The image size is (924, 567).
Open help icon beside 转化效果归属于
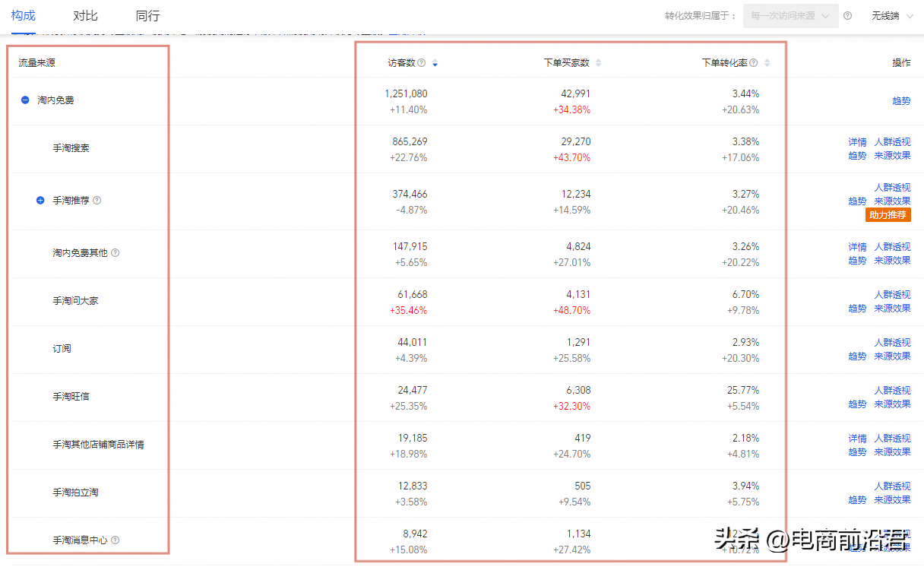(x=847, y=15)
